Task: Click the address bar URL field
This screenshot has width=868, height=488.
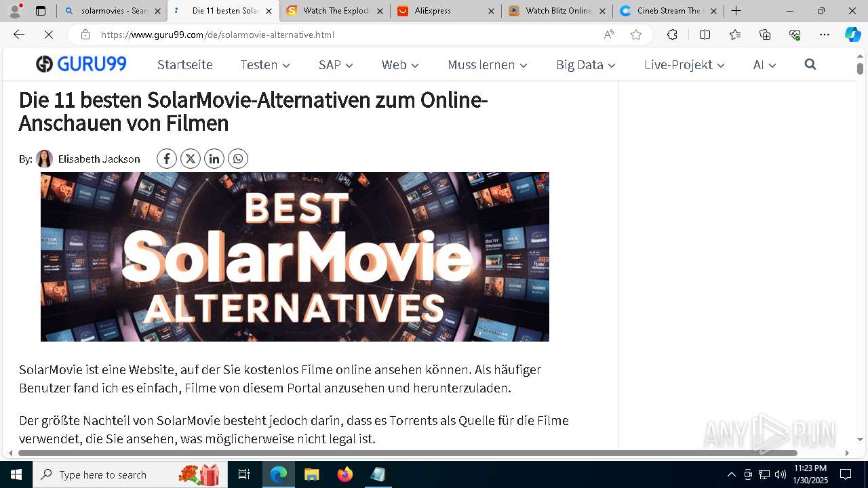Action: (x=346, y=35)
